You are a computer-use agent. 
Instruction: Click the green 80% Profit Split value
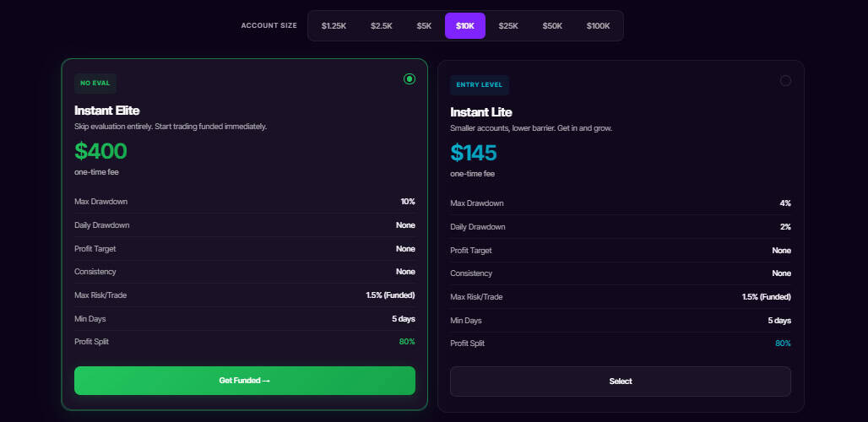(x=406, y=342)
